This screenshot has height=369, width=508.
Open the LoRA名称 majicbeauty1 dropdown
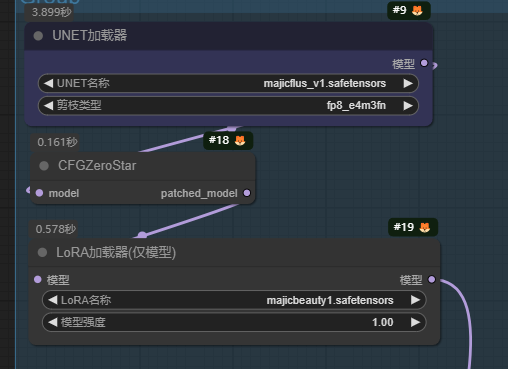[x=234, y=300]
